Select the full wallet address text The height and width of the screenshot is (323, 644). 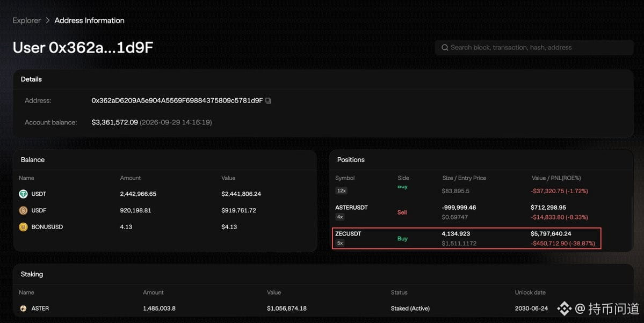(x=177, y=100)
